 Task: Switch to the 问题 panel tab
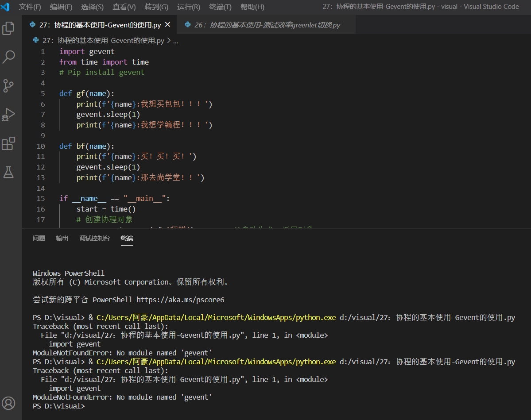click(x=39, y=238)
